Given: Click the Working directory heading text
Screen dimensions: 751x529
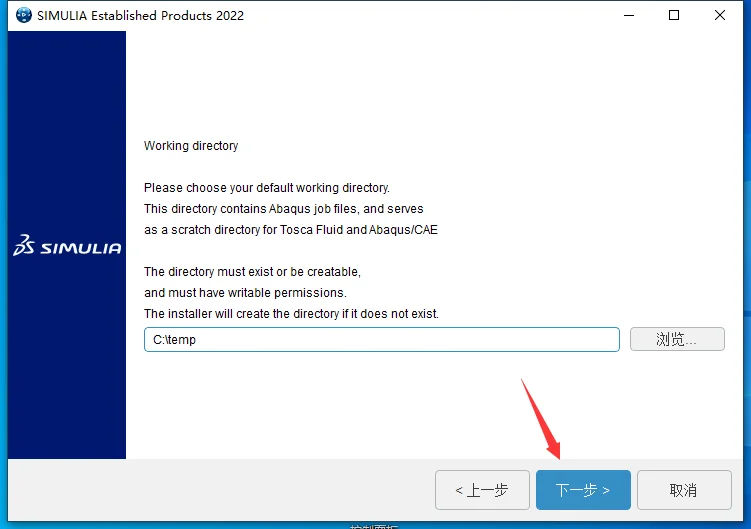Looking at the screenshot, I should pos(191,146).
